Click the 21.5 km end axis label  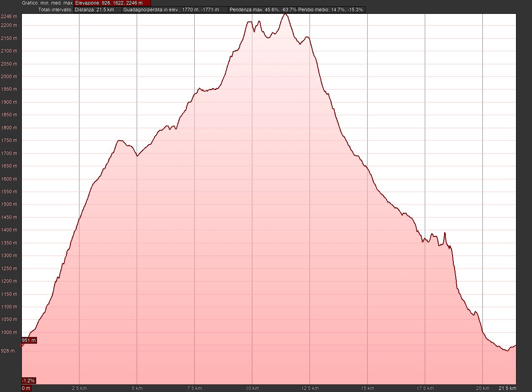pyautogui.click(x=507, y=388)
